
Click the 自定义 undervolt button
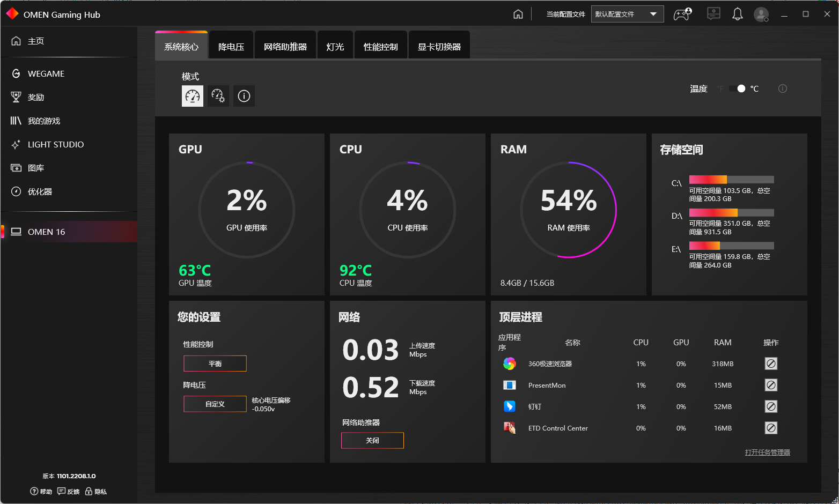[x=215, y=404]
